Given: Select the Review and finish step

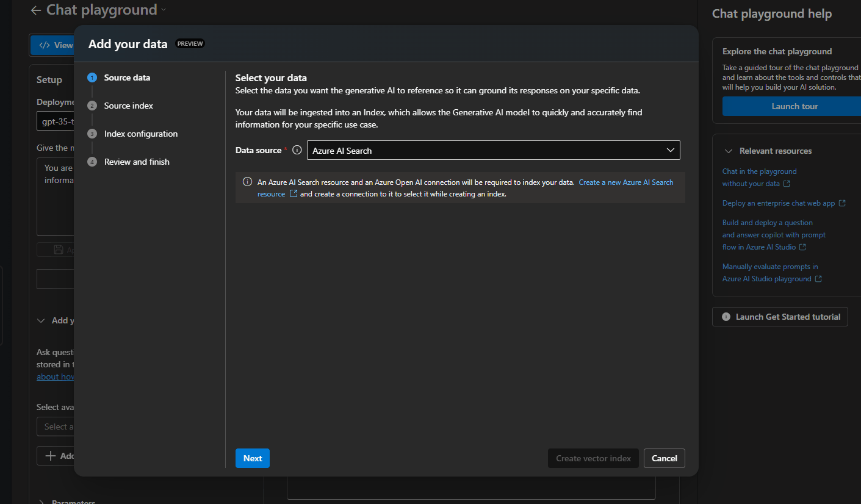Looking at the screenshot, I should (x=137, y=162).
